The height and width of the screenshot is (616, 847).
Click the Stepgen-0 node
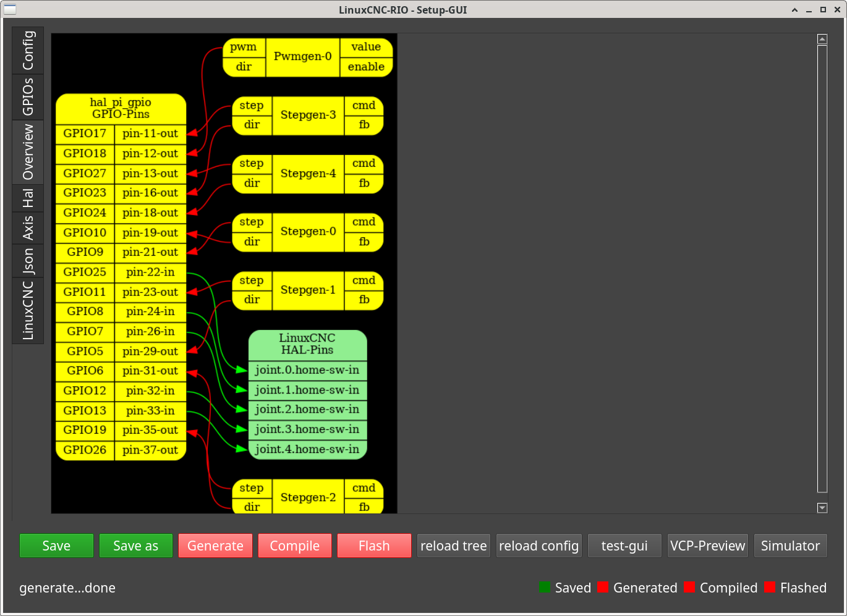308,232
